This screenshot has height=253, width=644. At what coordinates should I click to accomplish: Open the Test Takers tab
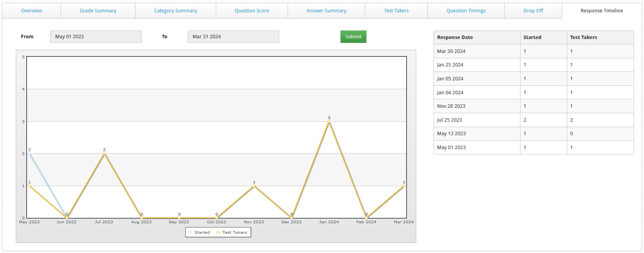point(396,11)
